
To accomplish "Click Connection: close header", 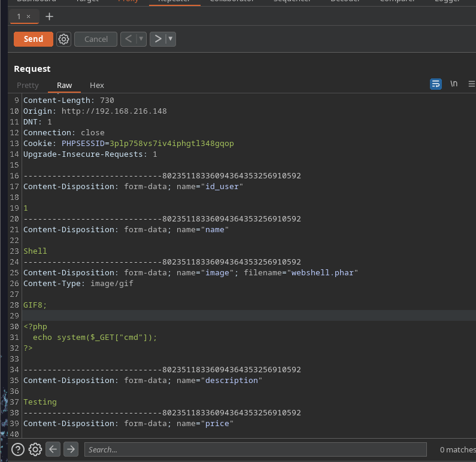I will point(63,133).
